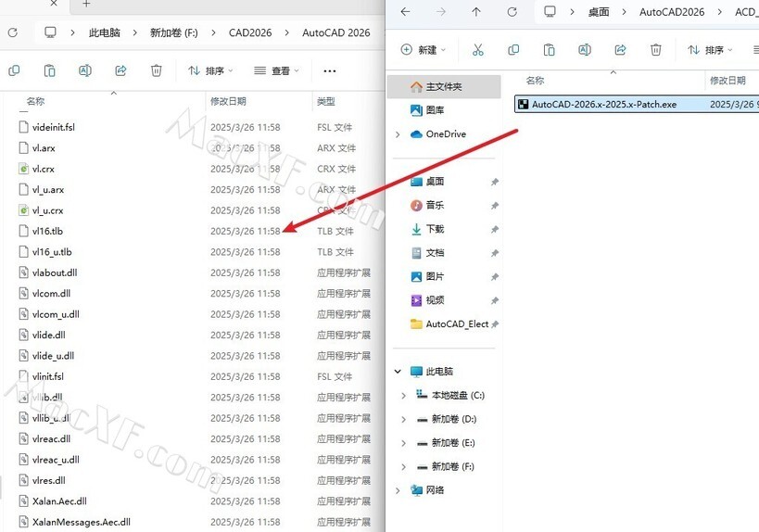The width and height of the screenshot is (759, 532).
Task: Sort left list by 修改日期 column
Action: point(228,101)
